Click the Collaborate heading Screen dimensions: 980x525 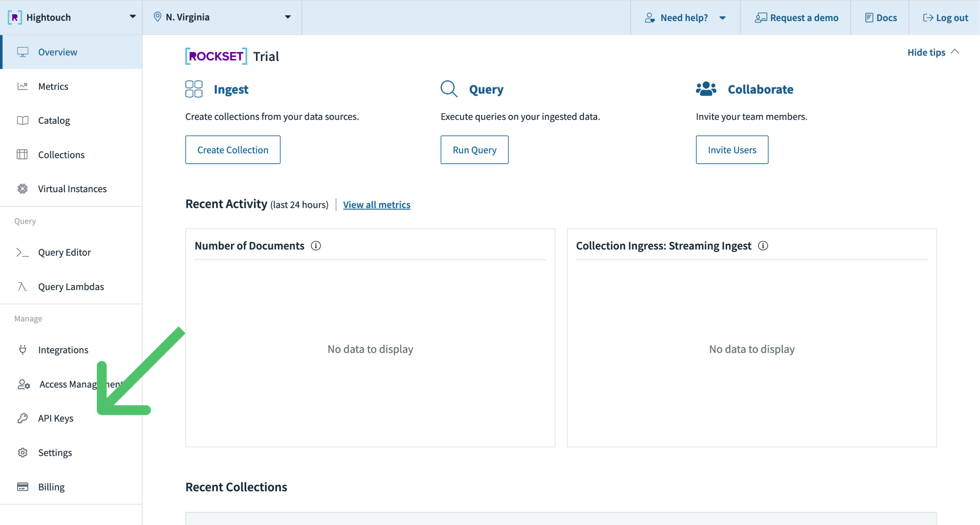pos(761,89)
